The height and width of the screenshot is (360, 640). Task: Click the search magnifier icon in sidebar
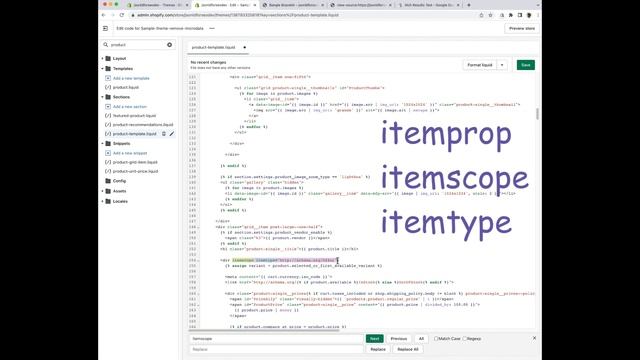[106, 45]
